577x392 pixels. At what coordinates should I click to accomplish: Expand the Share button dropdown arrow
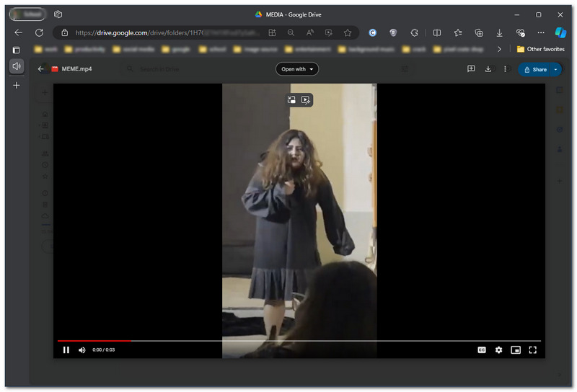click(556, 69)
